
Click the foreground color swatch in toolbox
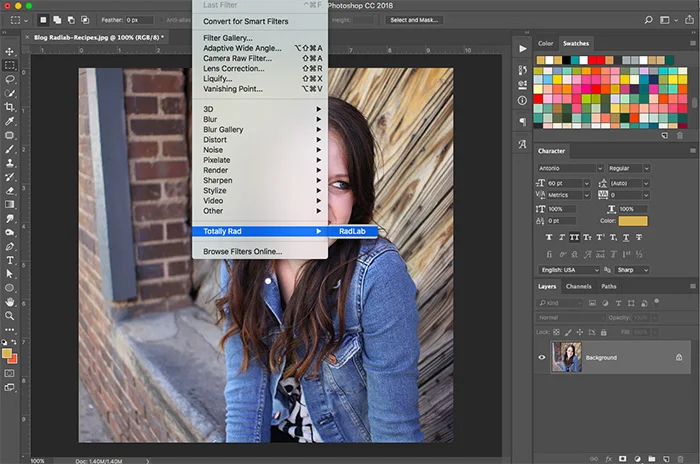point(7,354)
